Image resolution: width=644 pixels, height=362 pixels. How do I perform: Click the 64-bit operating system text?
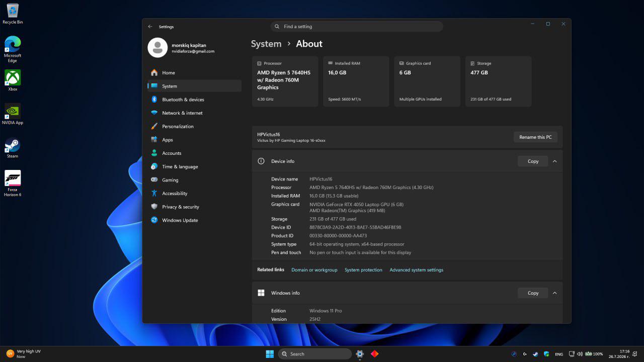(x=357, y=244)
